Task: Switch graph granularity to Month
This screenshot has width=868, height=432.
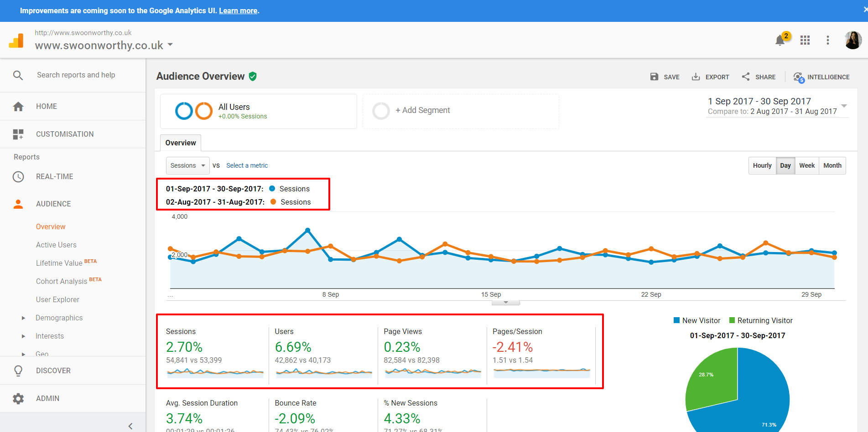Action: (832, 165)
